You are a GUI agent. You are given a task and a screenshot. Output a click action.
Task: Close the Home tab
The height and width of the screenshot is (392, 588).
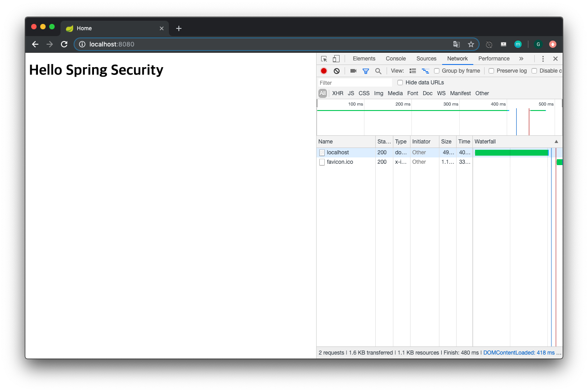point(162,28)
